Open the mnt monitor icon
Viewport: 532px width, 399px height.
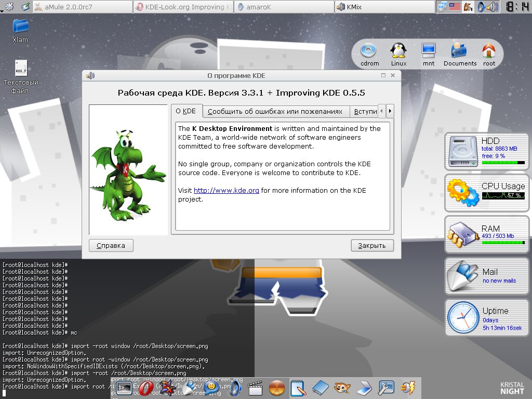click(429, 55)
